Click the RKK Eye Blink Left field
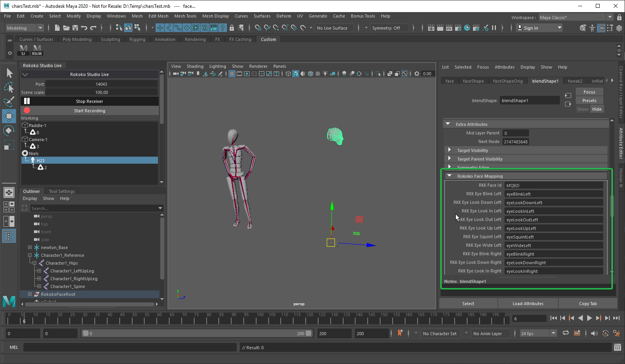The height and width of the screenshot is (364, 625). coord(554,194)
